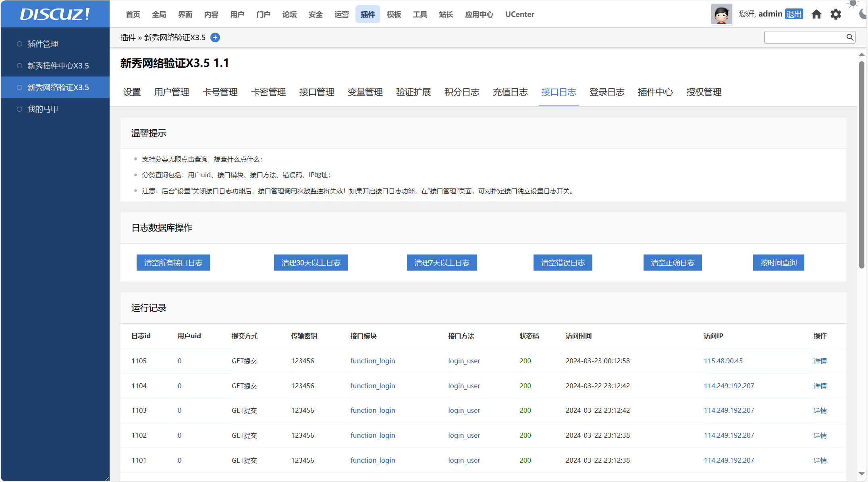Select 新秀网络验证X3.5 in the sidebar
868x482 pixels.
[55, 87]
